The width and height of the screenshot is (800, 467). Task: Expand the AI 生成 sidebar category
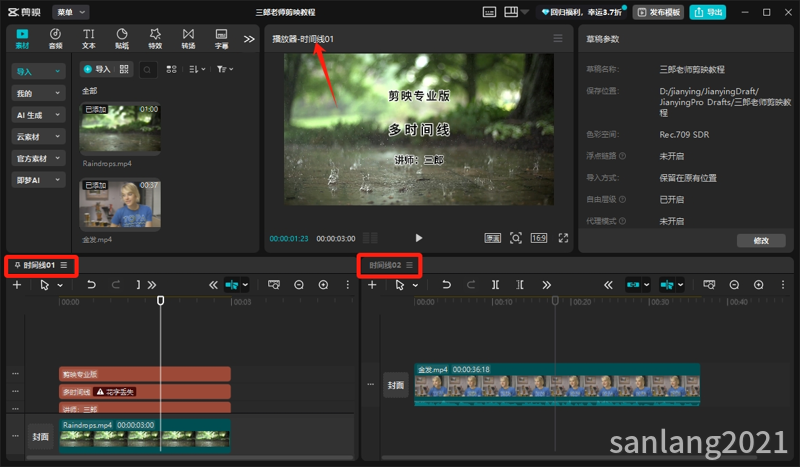pyautogui.click(x=38, y=115)
